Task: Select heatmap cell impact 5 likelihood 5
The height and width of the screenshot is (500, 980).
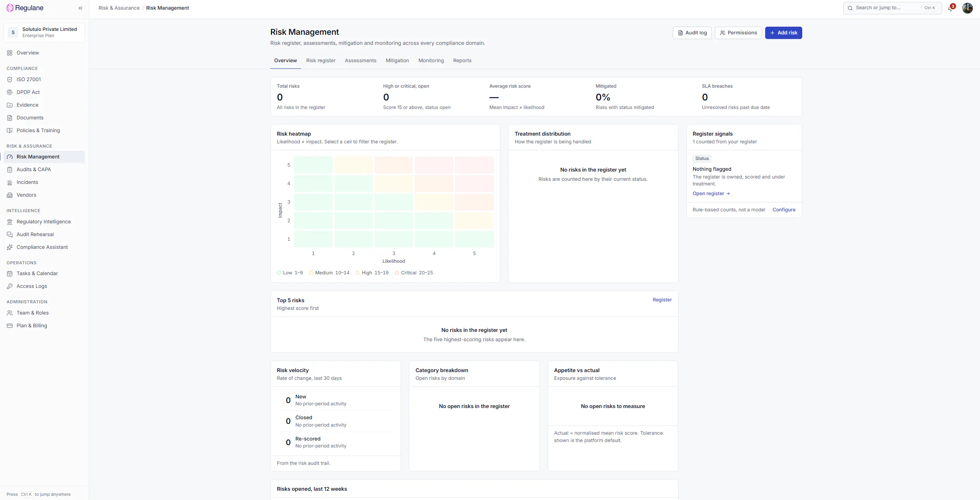Action: 474,165
